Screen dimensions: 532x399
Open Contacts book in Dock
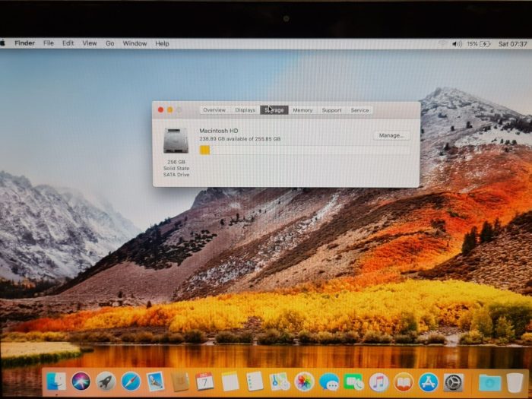(x=180, y=382)
